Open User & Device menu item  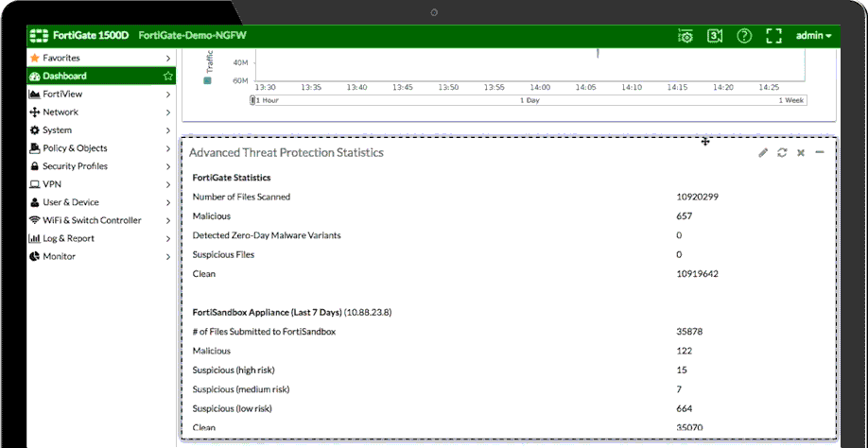point(101,202)
